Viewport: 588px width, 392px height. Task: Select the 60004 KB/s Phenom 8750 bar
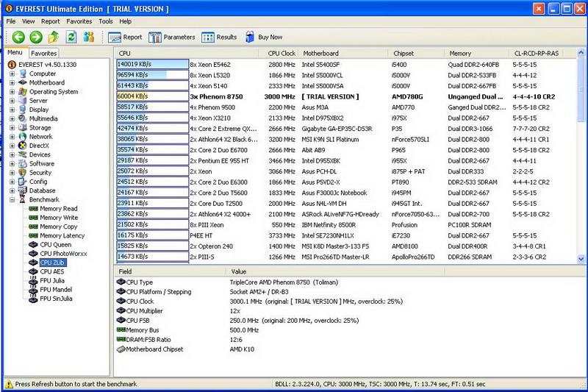pyautogui.click(x=153, y=96)
